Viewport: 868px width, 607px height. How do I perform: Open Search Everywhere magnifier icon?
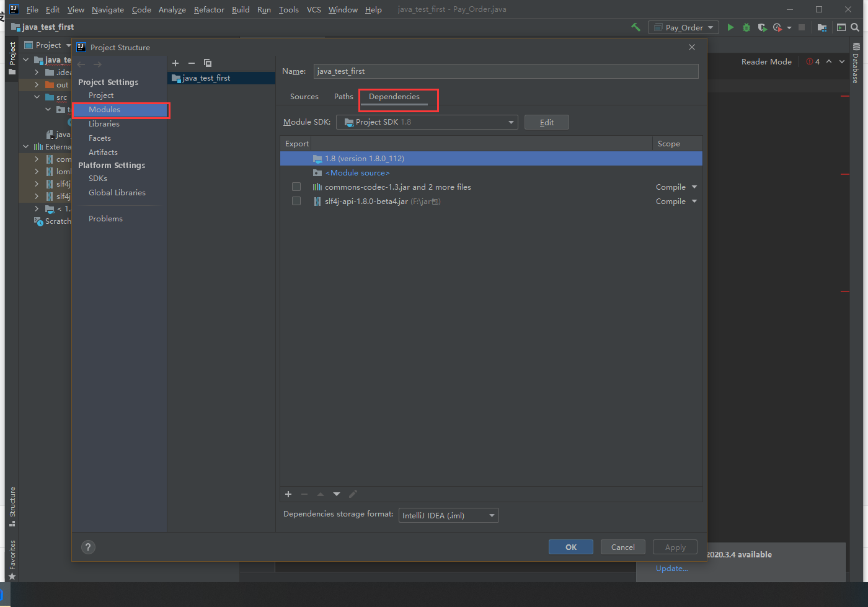855,27
